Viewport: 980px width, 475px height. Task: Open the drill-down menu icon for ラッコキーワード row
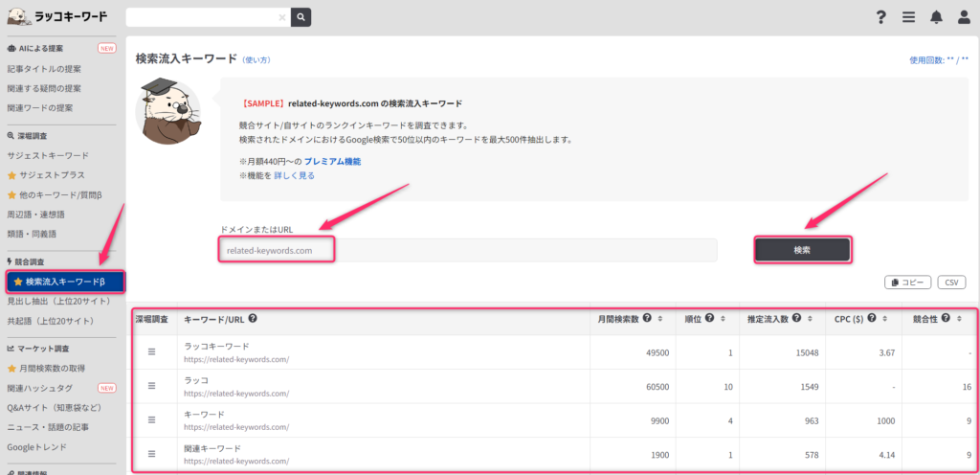(151, 351)
